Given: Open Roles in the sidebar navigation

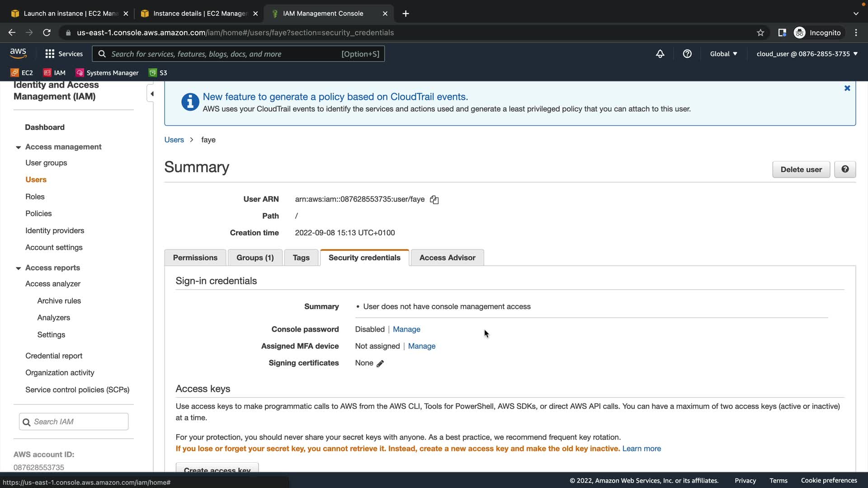Looking at the screenshot, I should pyautogui.click(x=35, y=197).
